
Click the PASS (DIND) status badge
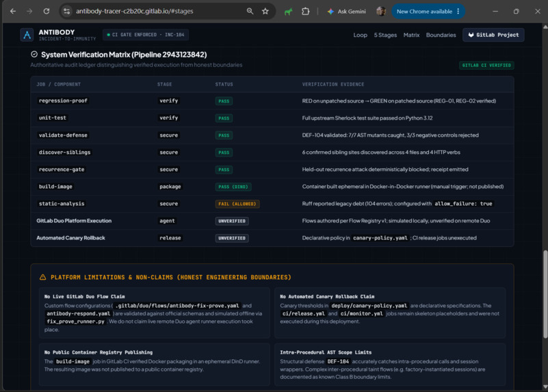click(233, 187)
